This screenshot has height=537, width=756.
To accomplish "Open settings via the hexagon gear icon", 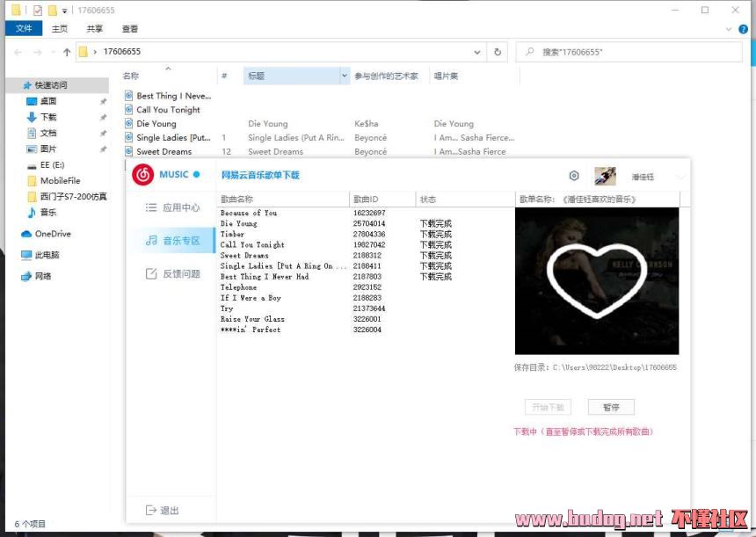I will point(574,176).
